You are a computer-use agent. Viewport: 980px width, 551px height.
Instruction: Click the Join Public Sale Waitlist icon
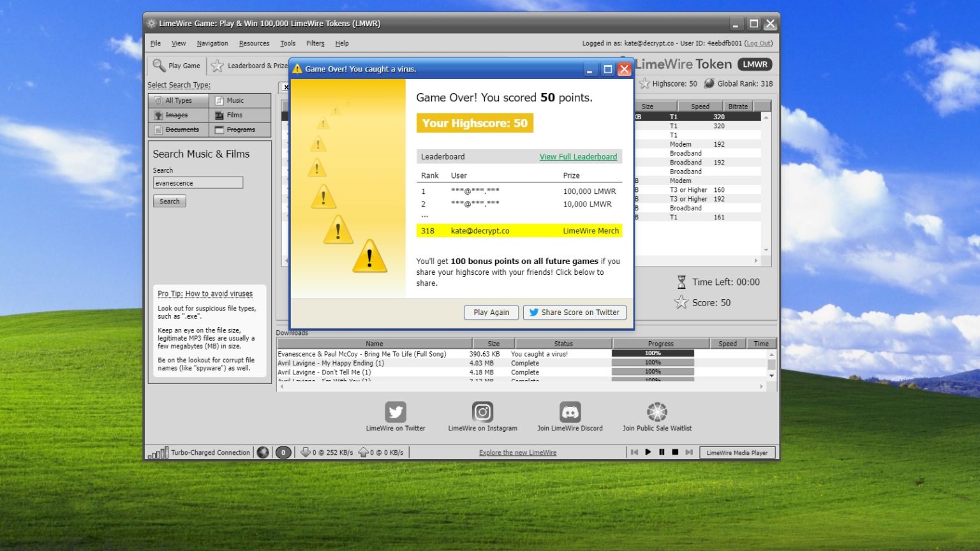click(x=657, y=411)
